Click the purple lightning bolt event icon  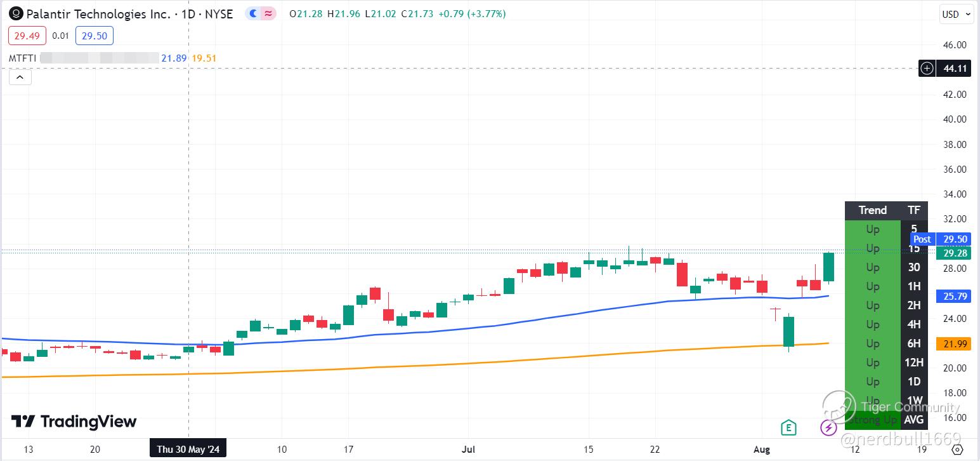pos(828,427)
